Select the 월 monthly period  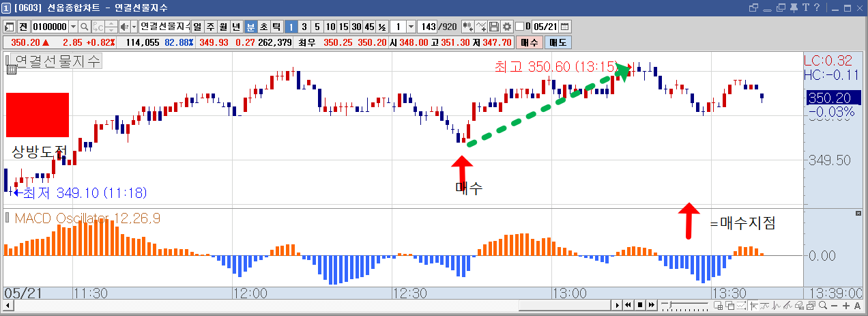click(224, 27)
